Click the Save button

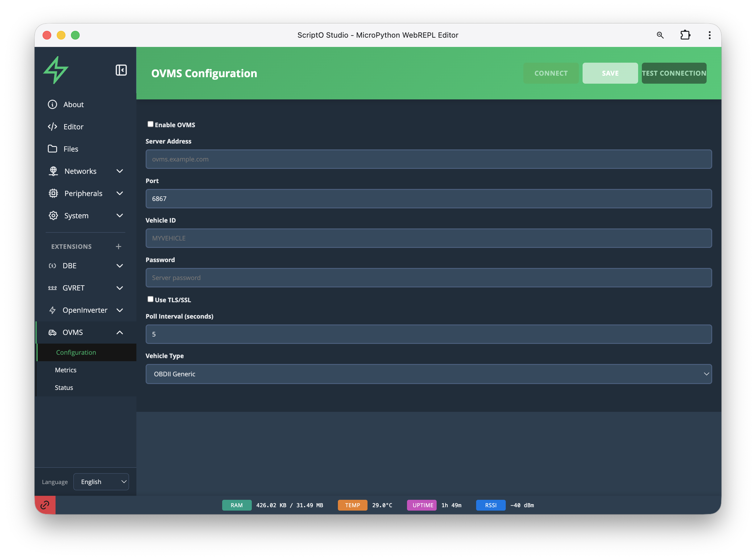(610, 73)
